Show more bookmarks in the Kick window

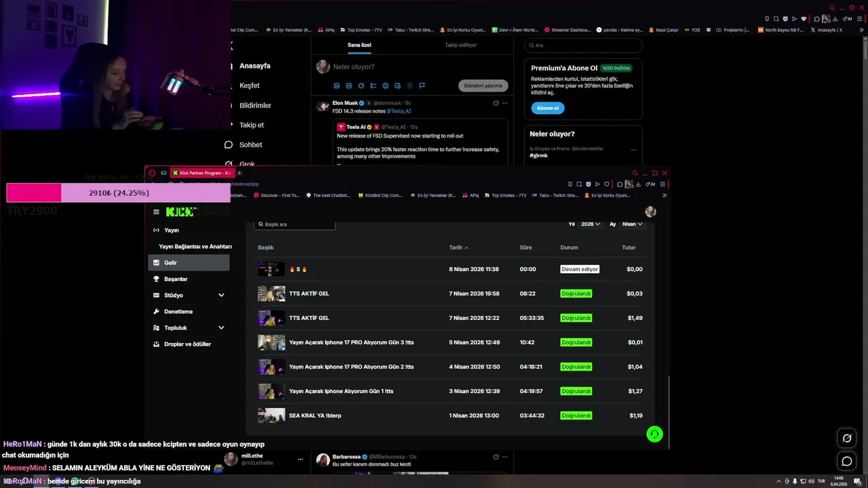click(x=664, y=195)
